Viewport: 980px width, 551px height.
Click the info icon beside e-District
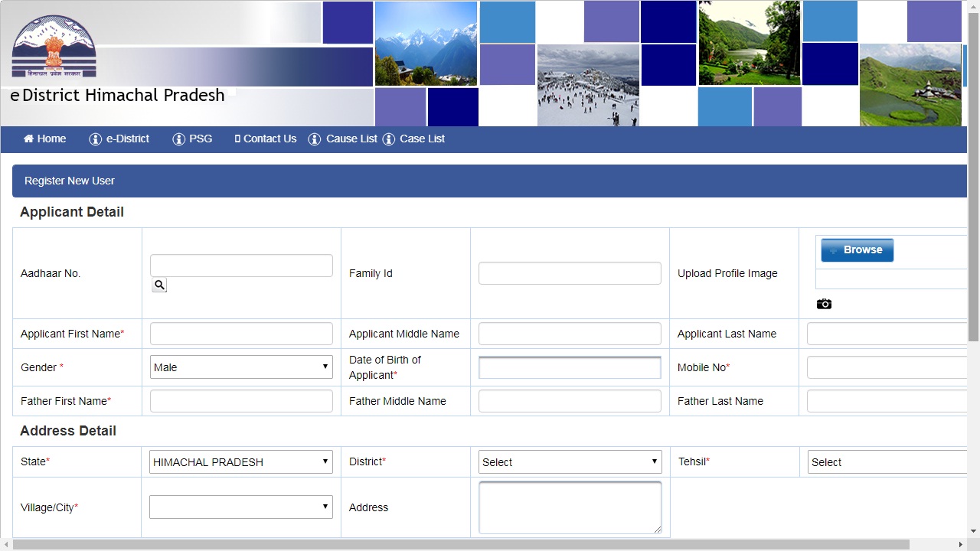[x=95, y=139]
